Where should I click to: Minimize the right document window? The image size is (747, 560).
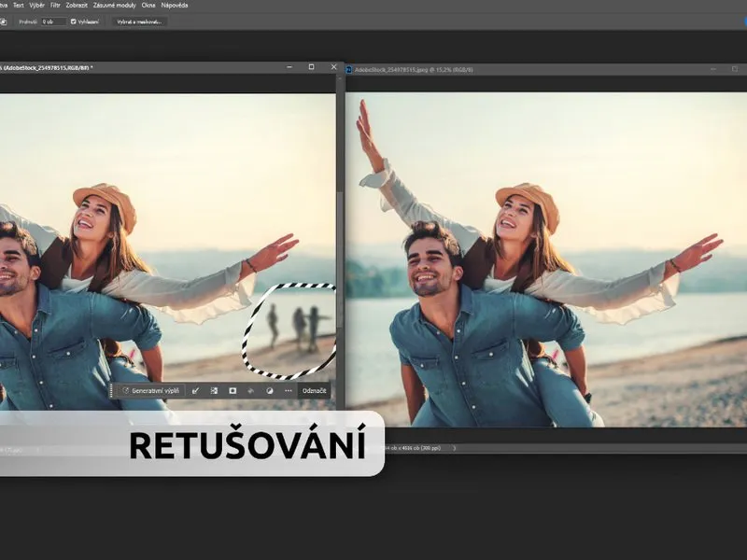pyautogui.click(x=713, y=69)
